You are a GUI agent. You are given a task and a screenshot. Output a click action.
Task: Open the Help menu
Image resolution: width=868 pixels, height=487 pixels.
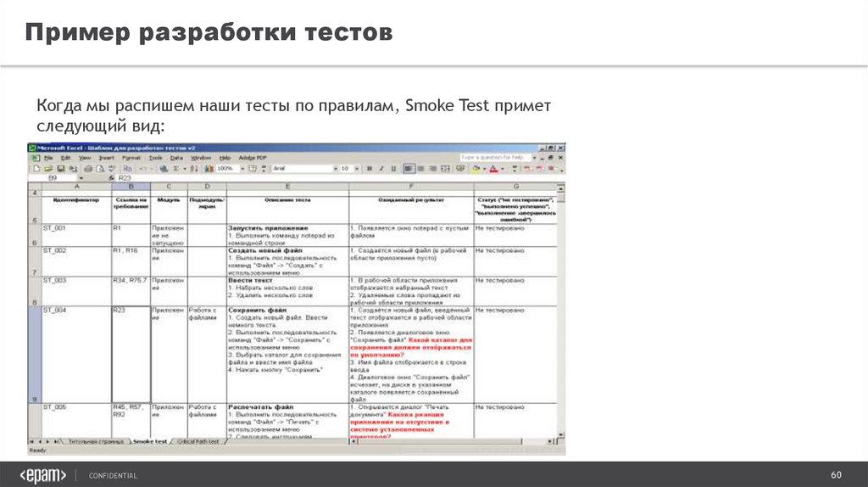click(x=225, y=158)
